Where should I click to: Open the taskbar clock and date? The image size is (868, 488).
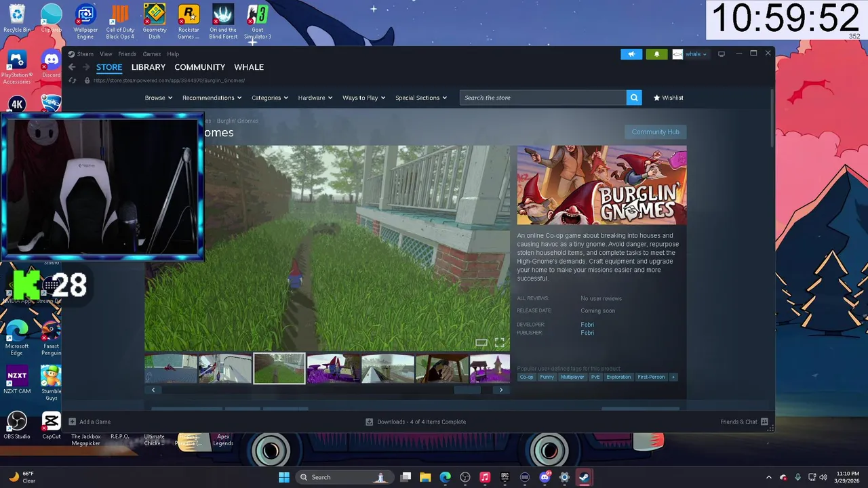pyautogui.click(x=848, y=477)
